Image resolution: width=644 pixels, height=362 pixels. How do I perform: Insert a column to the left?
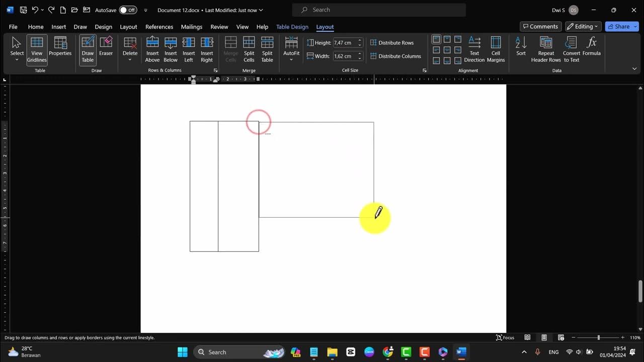coord(189,49)
